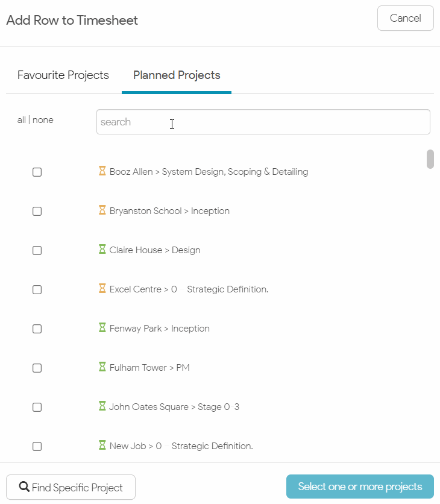
Task: Cancel adding a row to timesheet
Action: pos(405,18)
